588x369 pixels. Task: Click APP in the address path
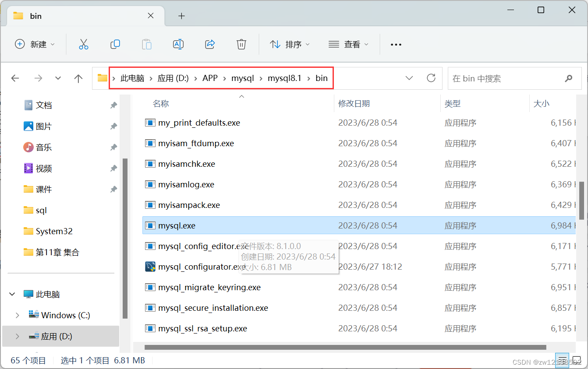click(210, 78)
